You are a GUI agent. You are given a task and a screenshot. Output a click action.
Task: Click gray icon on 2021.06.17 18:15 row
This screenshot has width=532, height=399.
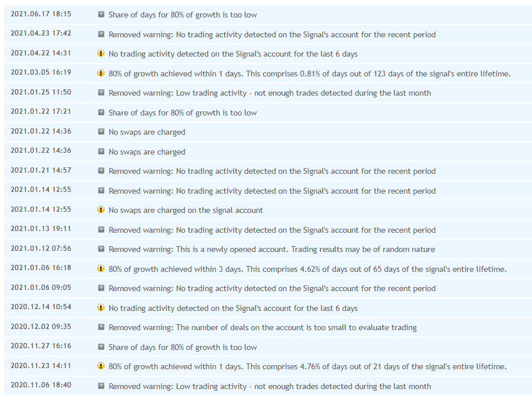[x=101, y=15]
